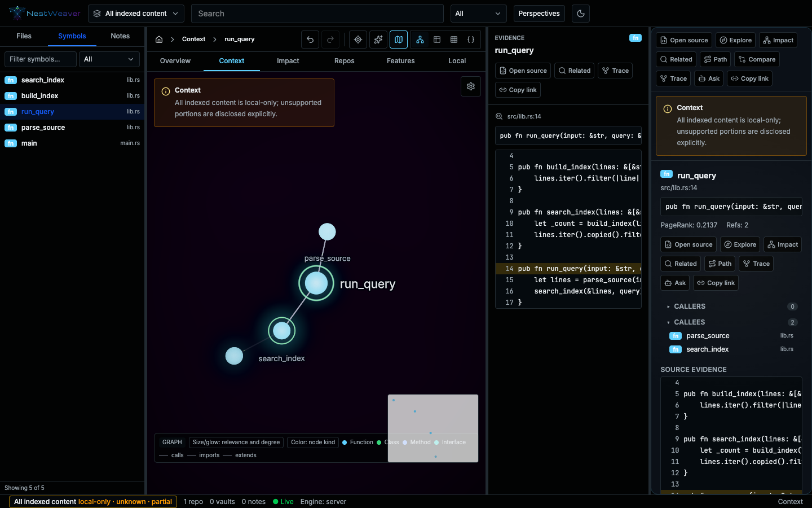Screen dimensions: 812x508
Task: Click the Perspectives button
Action: coord(539,14)
